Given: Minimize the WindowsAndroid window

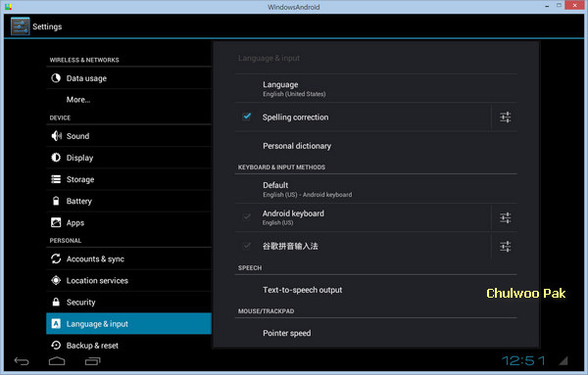Looking at the screenshot, I should click(x=547, y=6).
